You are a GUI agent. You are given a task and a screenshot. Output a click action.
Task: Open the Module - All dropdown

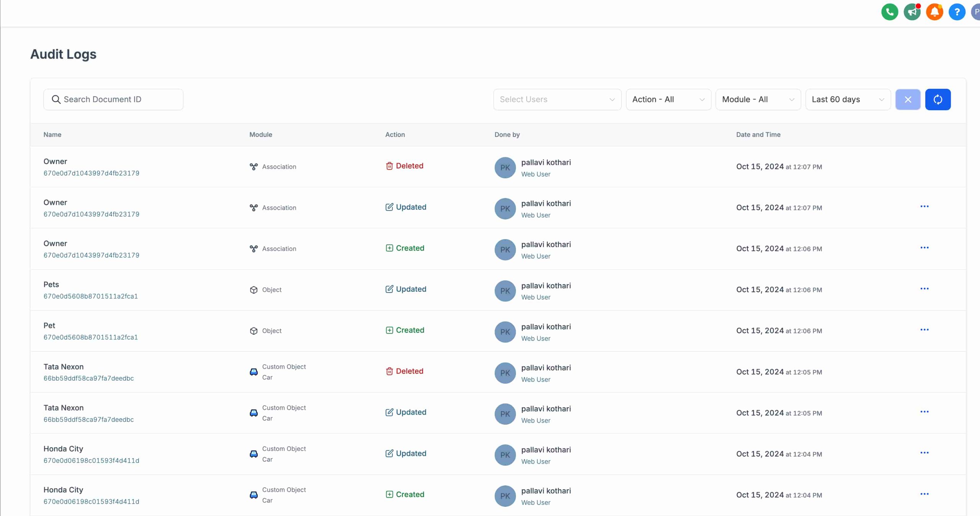click(758, 99)
